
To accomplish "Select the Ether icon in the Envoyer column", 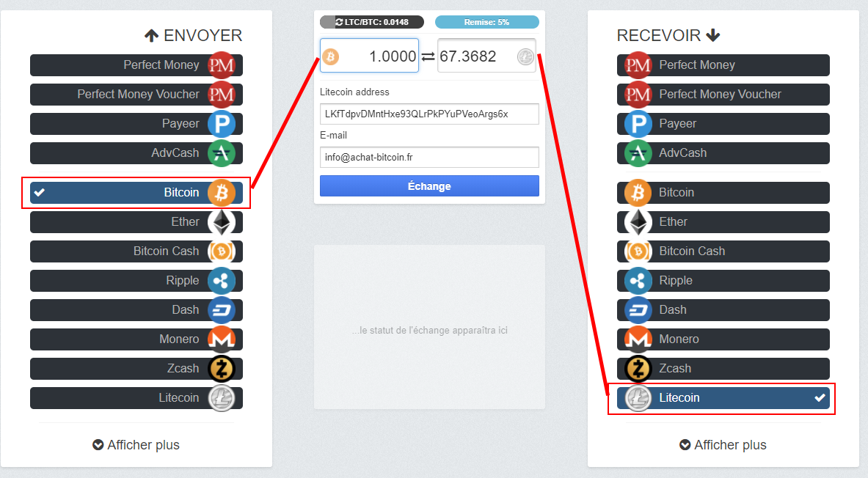I will [x=222, y=222].
